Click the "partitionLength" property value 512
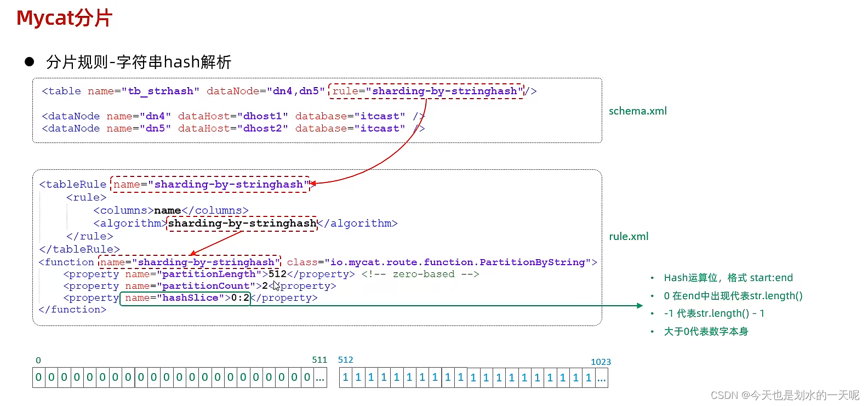The image size is (868, 406). point(277,274)
